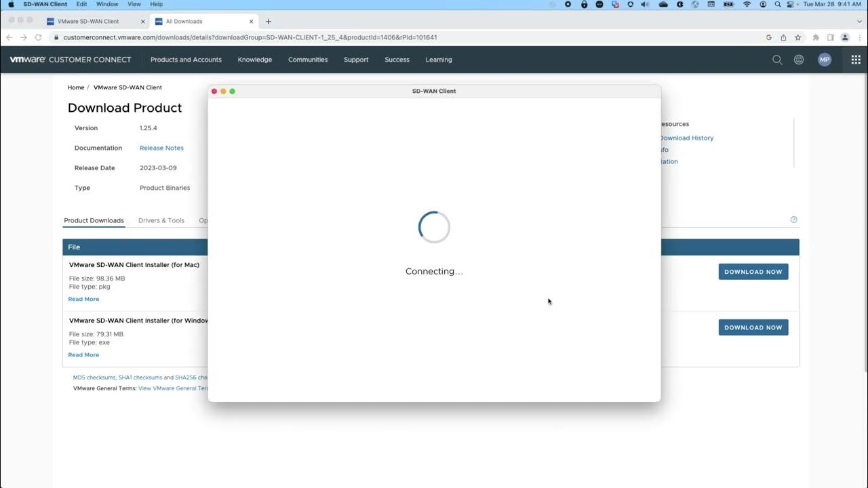Reload the current page

pos(38,37)
